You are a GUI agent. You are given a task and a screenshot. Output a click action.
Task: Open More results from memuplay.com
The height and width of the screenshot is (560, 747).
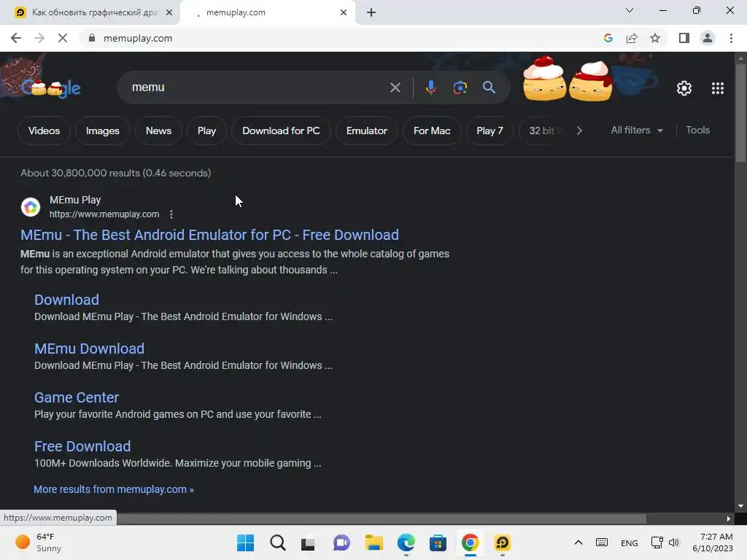click(114, 489)
